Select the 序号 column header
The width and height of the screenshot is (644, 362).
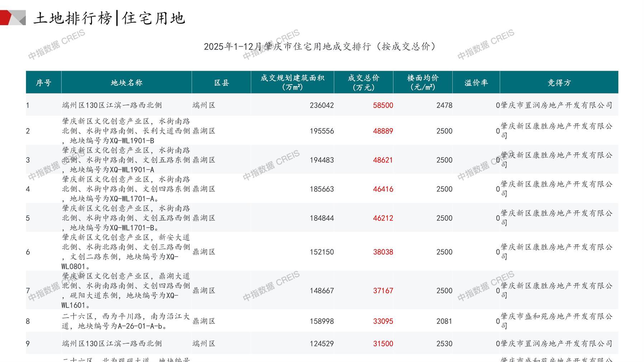coord(43,83)
